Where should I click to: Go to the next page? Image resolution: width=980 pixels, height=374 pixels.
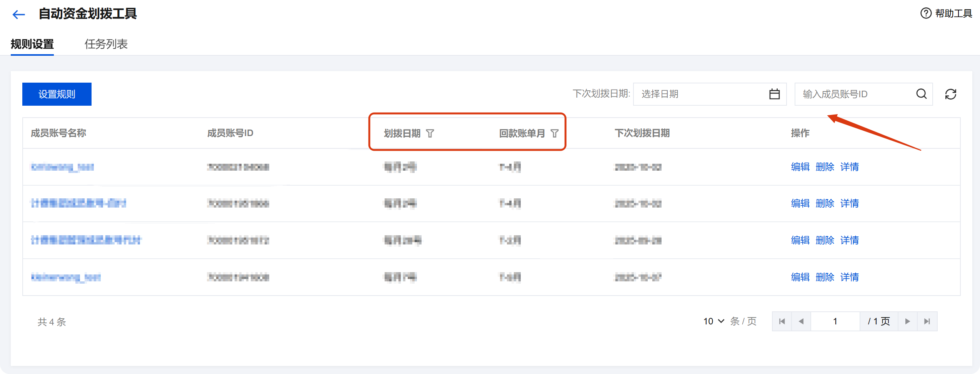(x=908, y=321)
